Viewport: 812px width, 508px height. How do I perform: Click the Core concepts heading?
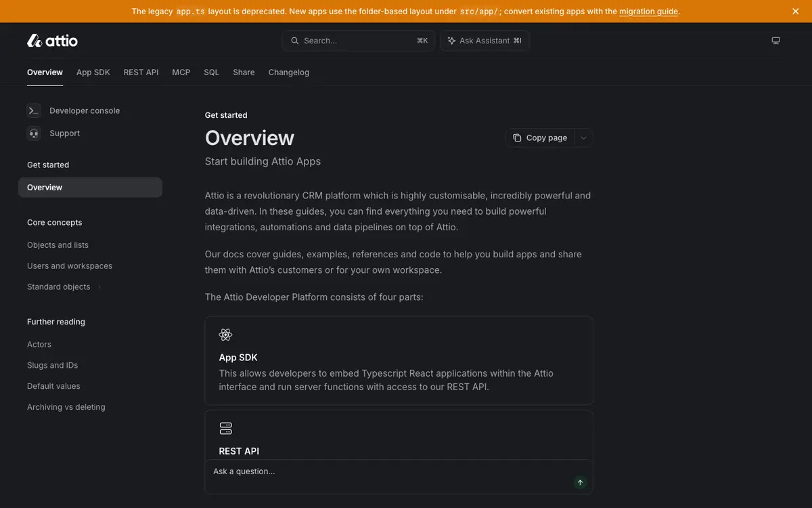(x=55, y=223)
